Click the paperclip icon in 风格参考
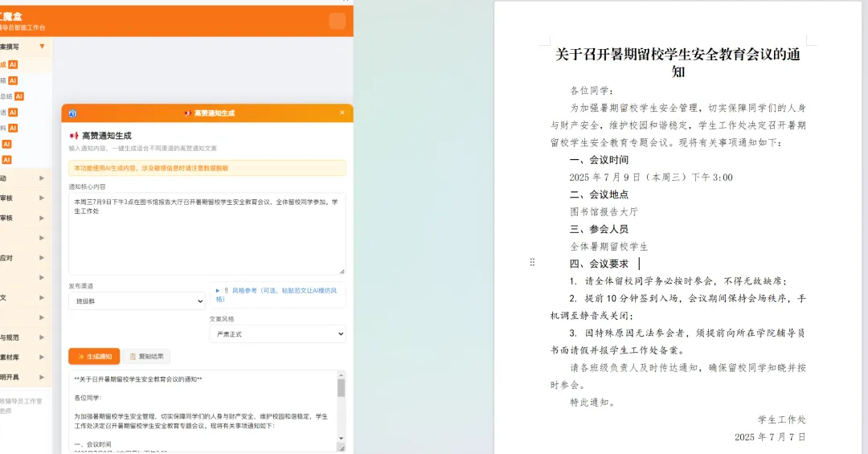The image size is (868, 454). [226, 290]
